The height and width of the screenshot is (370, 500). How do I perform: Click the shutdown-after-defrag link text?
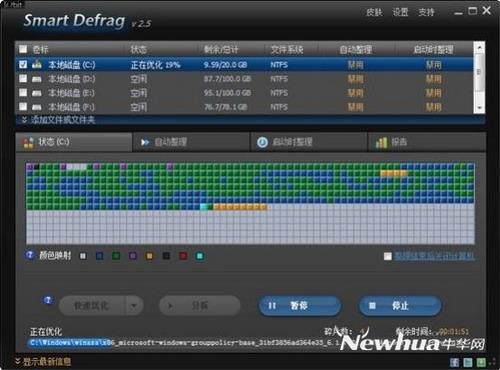click(x=434, y=256)
